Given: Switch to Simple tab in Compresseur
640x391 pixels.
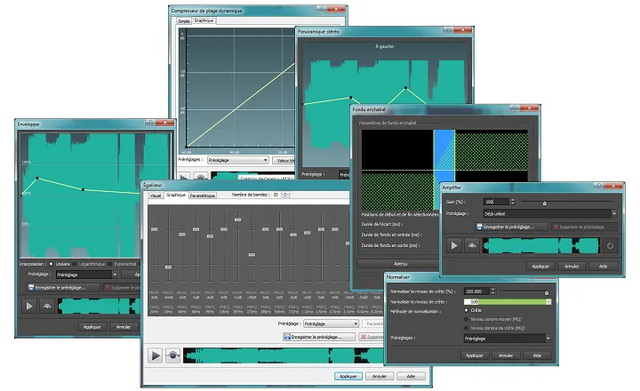Looking at the screenshot, I should click(184, 21).
